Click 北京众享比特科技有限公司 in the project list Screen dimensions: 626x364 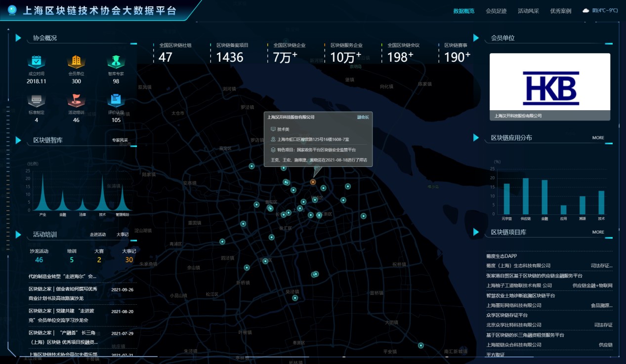(x=514, y=325)
